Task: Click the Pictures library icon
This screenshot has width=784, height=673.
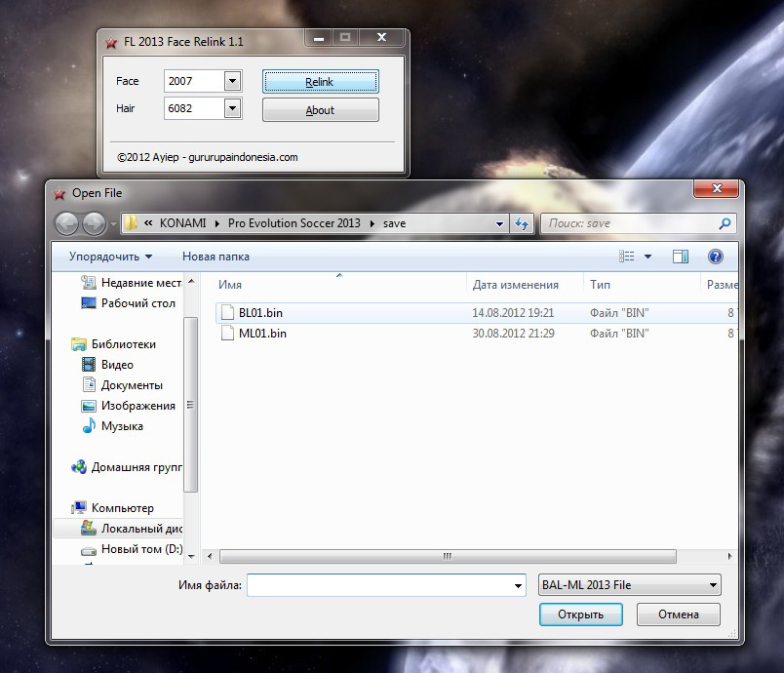Action: coord(89,406)
